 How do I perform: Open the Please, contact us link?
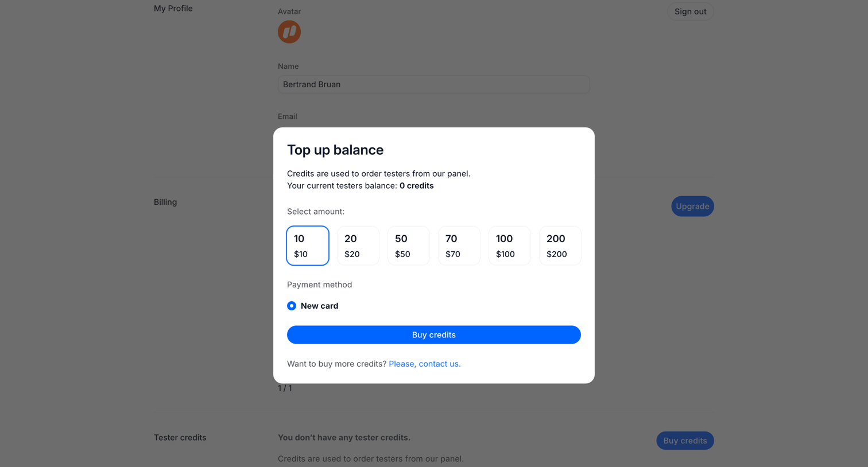coord(425,364)
